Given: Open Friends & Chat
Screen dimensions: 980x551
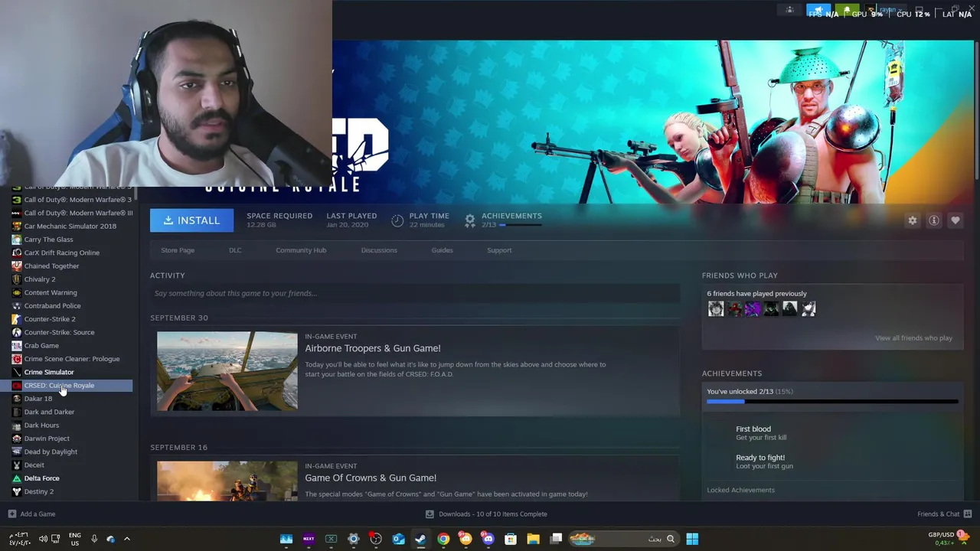Looking at the screenshot, I should 938,514.
